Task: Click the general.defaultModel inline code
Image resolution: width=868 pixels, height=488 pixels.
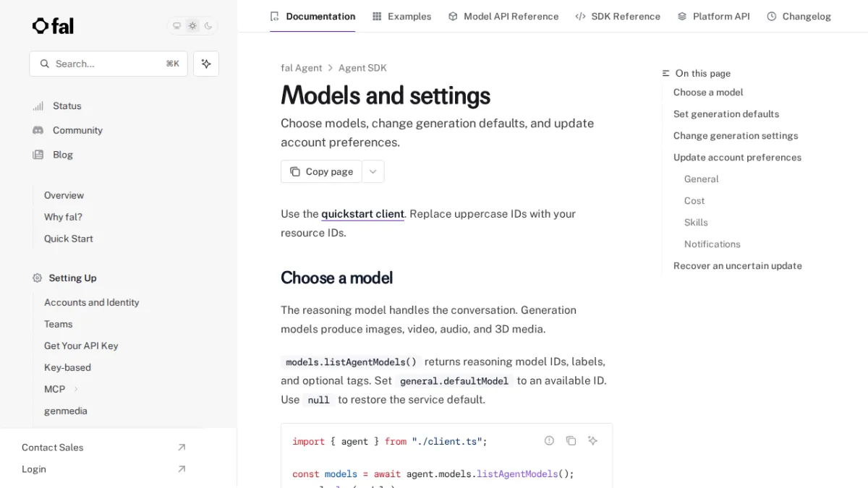Action: pos(454,381)
